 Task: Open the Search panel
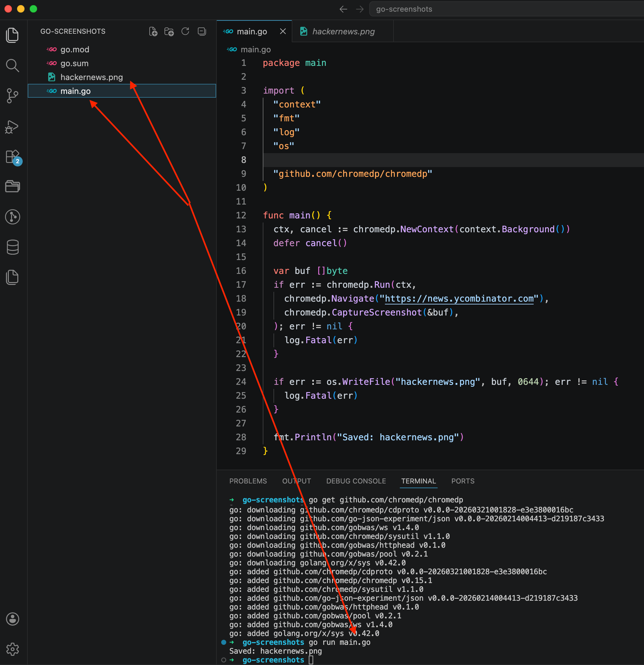pyautogui.click(x=12, y=66)
